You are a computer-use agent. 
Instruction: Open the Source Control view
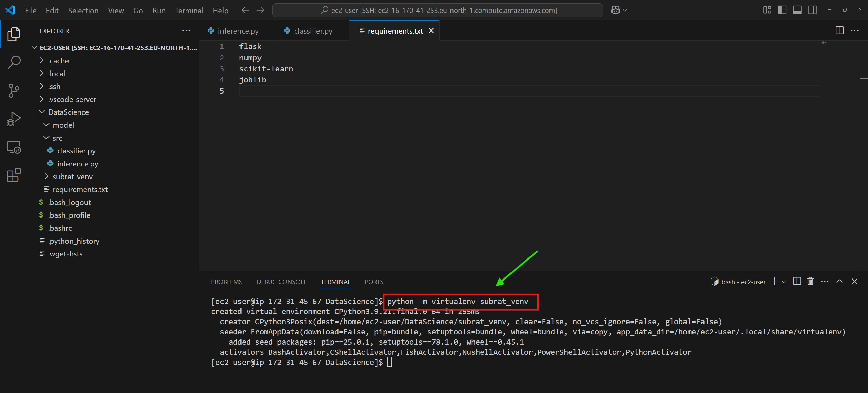14,90
